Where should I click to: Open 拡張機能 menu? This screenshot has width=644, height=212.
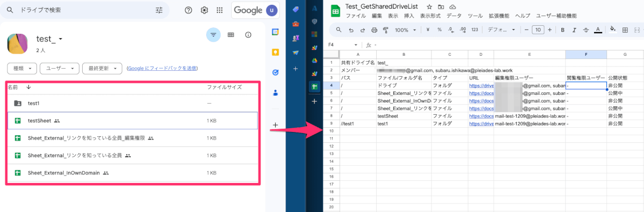tap(500, 16)
